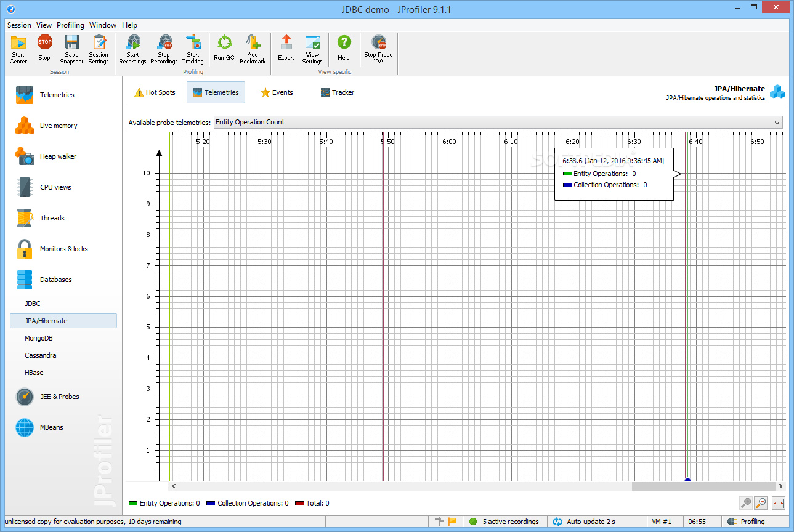Select Cassandra under Databases
This screenshot has width=794, height=532.
41,355
